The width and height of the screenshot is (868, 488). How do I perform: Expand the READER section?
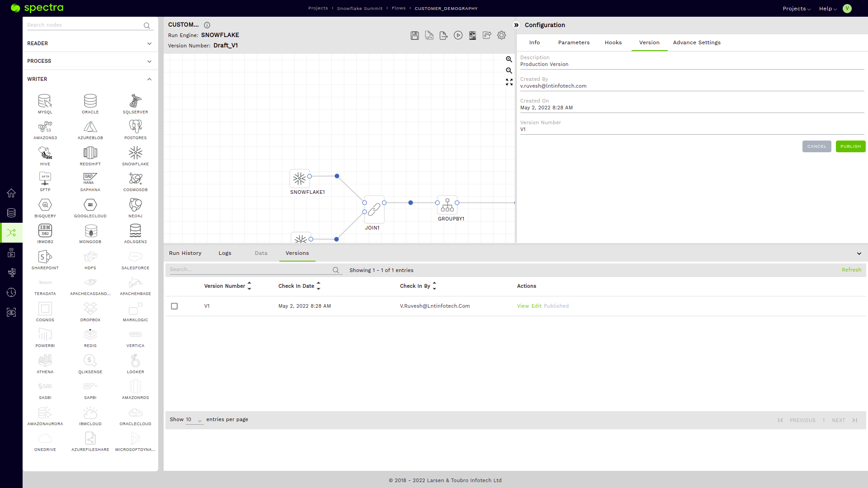click(90, 43)
